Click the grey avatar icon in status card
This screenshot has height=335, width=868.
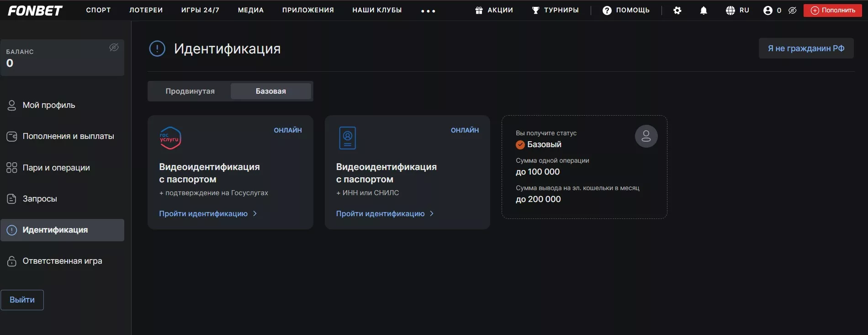click(x=646, y=136)
